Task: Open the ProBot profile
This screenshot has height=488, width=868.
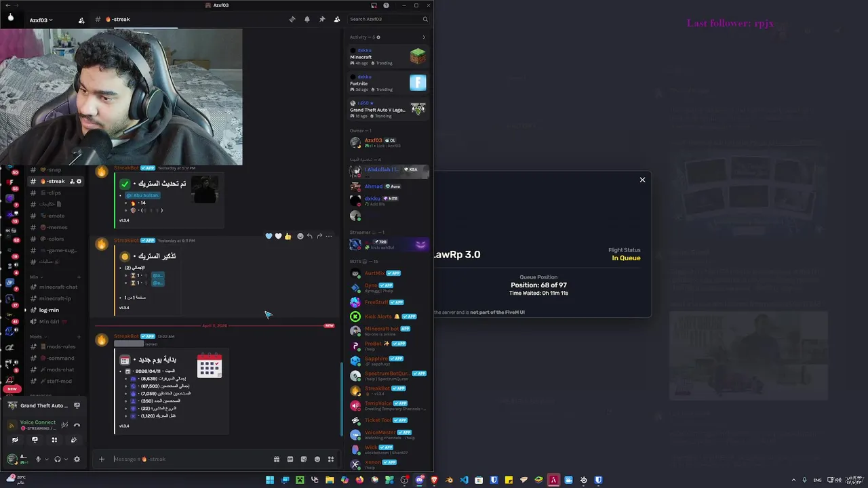Action: pos(388,346)
